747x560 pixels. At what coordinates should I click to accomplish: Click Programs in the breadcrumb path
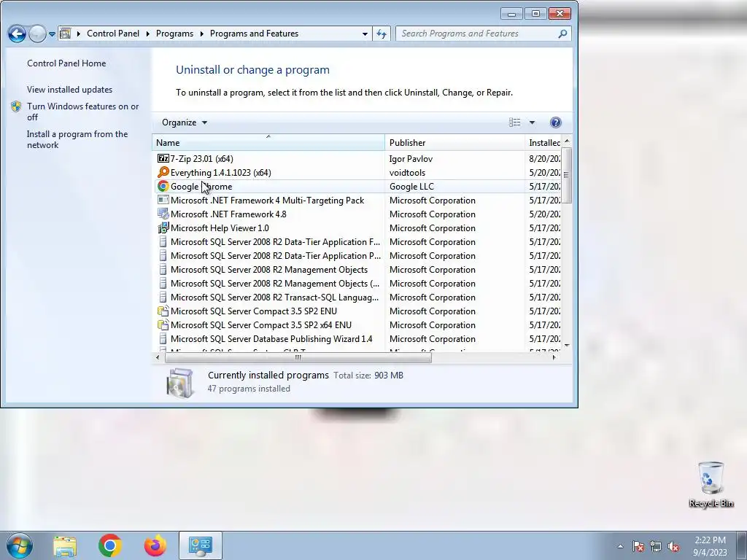coord(174,34)
